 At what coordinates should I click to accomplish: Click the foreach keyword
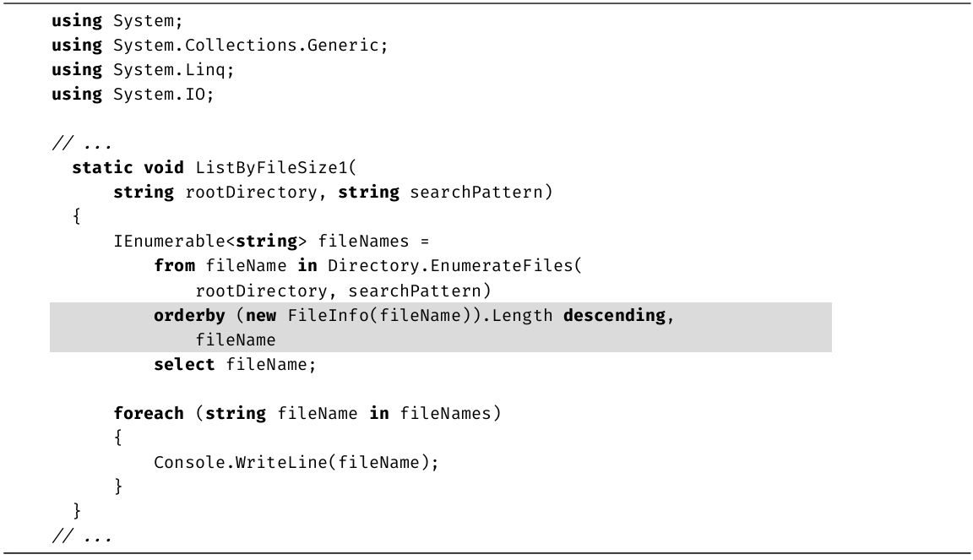tap(149, 414)
